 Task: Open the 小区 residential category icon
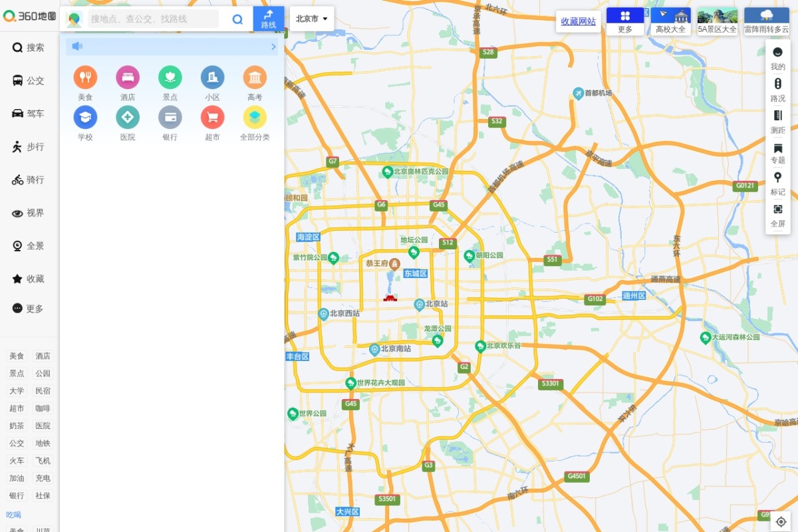pos(212,78)
